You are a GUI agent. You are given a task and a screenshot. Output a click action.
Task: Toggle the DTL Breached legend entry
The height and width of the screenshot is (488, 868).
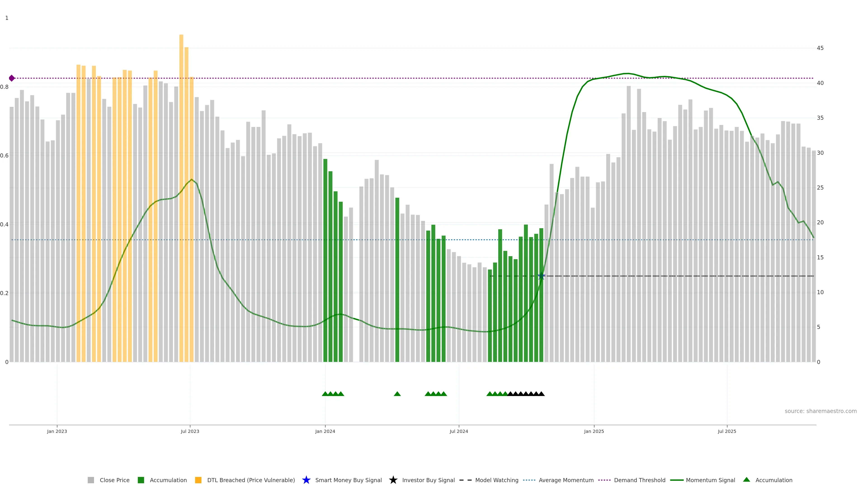point(251,480)
